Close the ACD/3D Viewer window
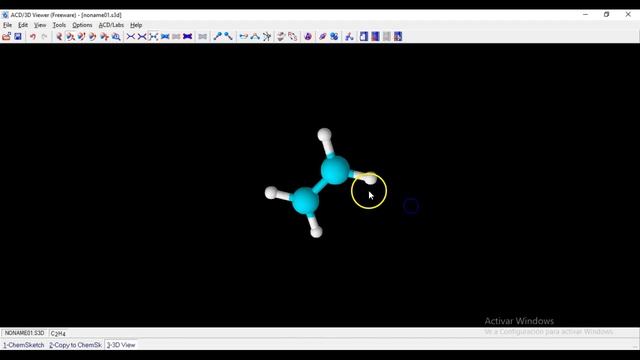 pos(628,15)
